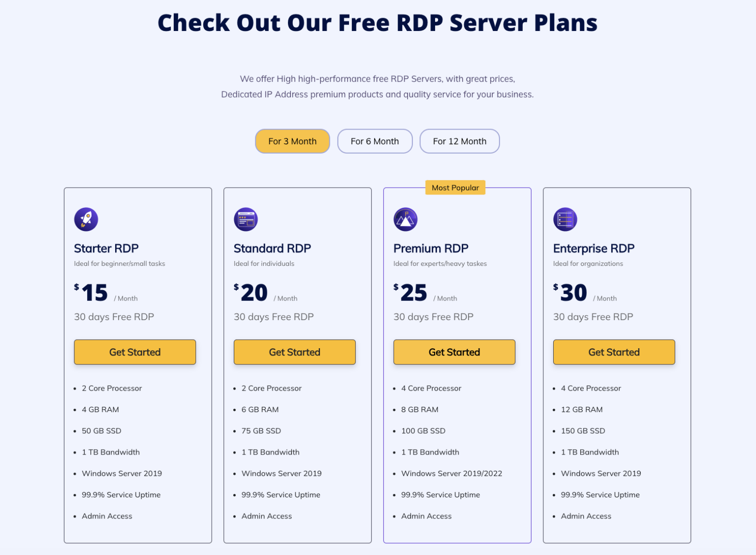The height and width of the screenshot is (555, 756).
Task: Click Get Started for Enterprise RDP
Action: pos(614,352)
